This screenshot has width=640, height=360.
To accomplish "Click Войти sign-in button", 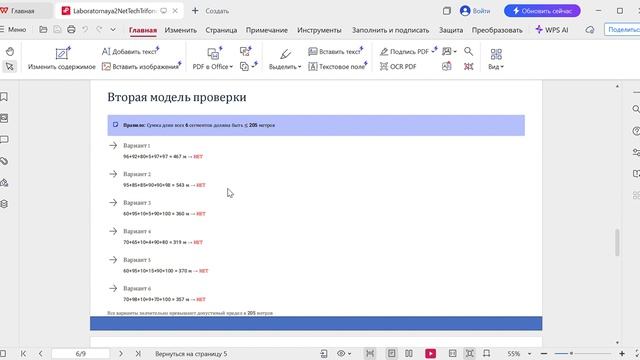I will click(x=476, y=11).
